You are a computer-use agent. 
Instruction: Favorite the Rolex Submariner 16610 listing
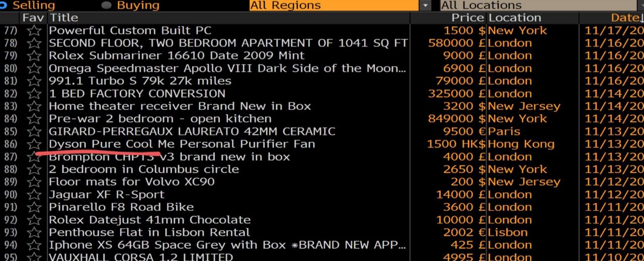tap(34, 56)
